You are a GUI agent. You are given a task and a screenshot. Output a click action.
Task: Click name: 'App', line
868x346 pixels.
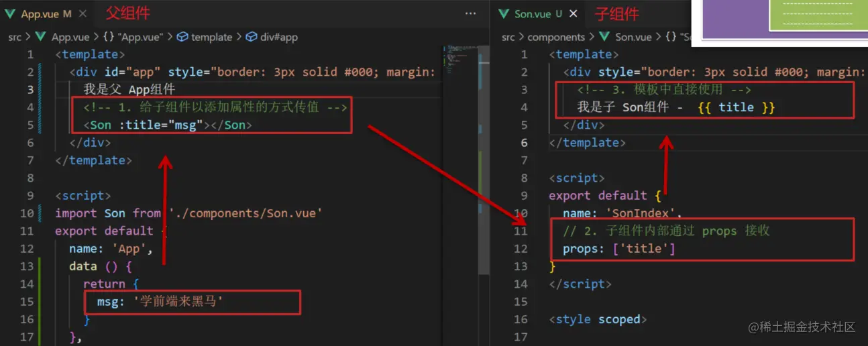click(x=111, y=249)
